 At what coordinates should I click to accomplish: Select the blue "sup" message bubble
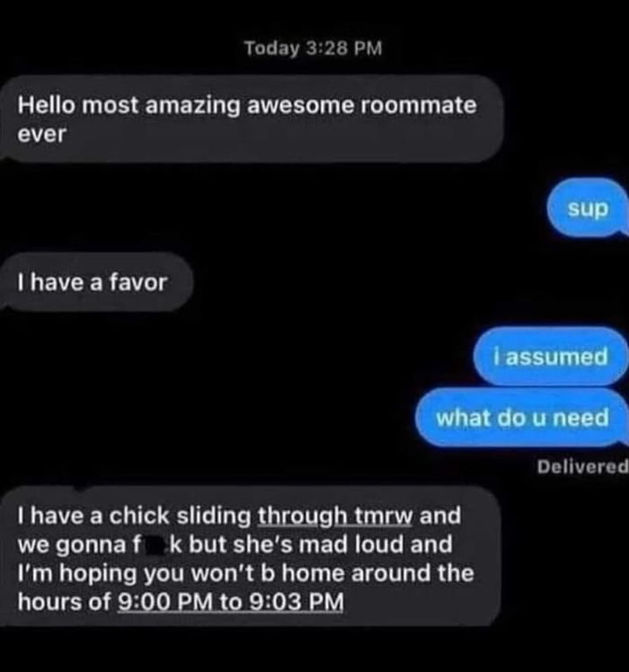[x=588, y=208]
